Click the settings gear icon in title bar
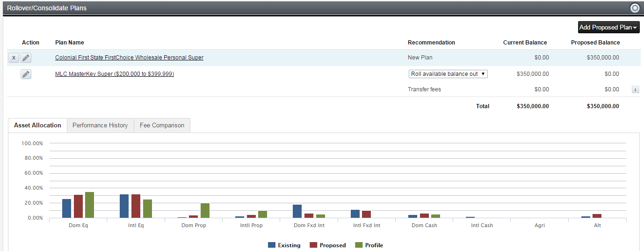The height and width of the screenshot is (251, 644). (x=635, y=8)
